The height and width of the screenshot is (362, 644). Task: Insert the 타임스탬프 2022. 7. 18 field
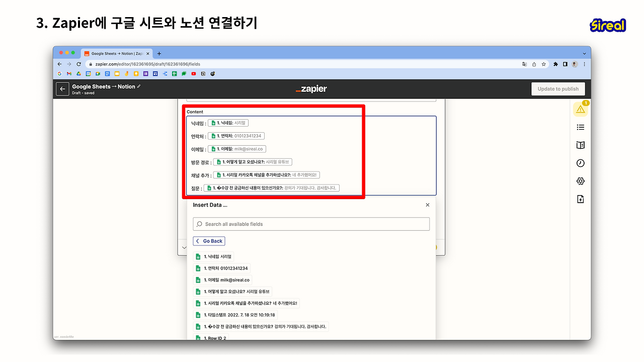click(235, 315)
